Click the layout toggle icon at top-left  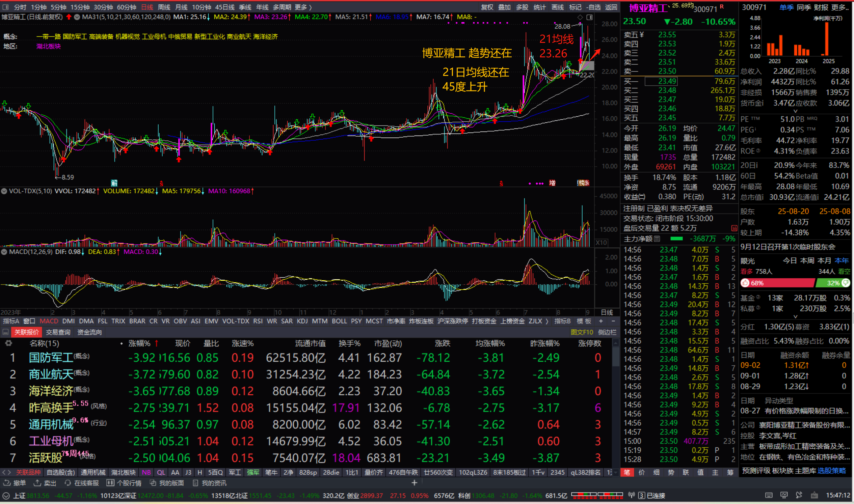pyautogui.click(x=5, y=7)
